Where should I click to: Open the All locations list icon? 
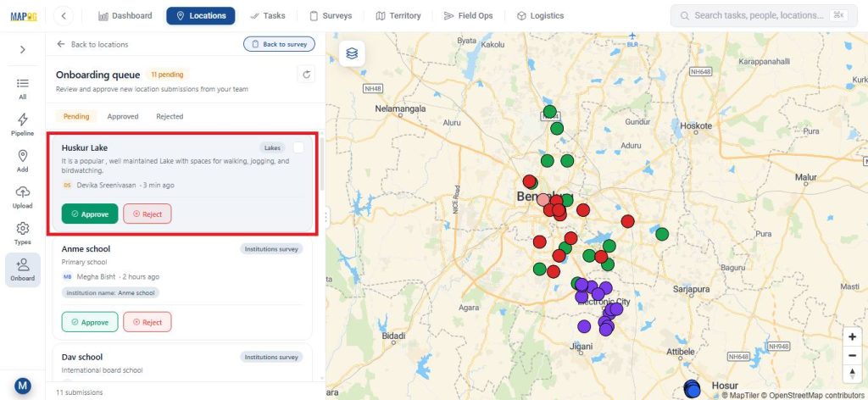[23, 88]
